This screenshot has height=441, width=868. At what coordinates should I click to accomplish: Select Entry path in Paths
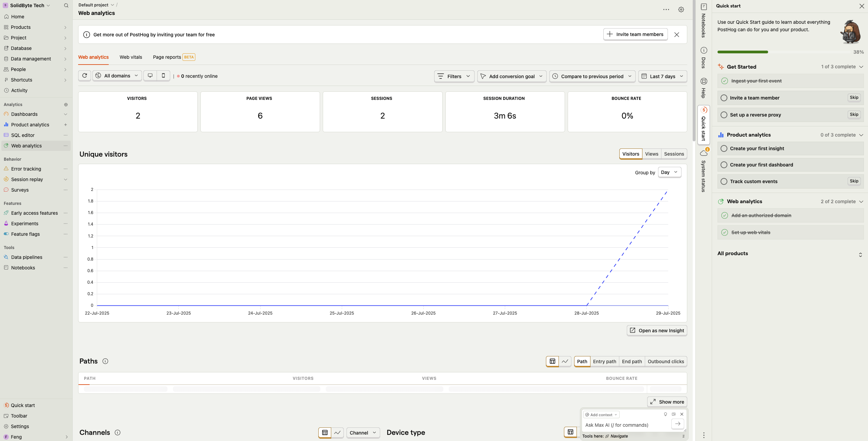pos(604,361)
